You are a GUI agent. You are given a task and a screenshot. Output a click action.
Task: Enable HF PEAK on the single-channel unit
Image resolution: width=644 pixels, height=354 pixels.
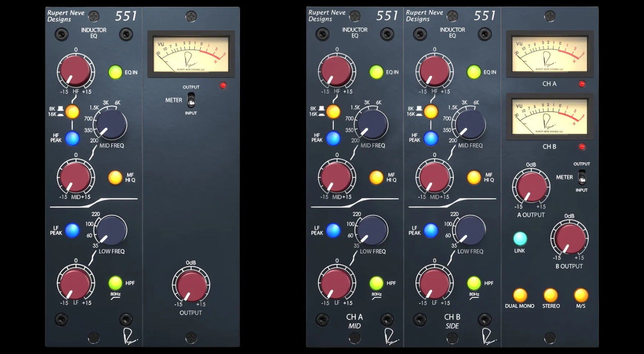click(x=72, y=138)
